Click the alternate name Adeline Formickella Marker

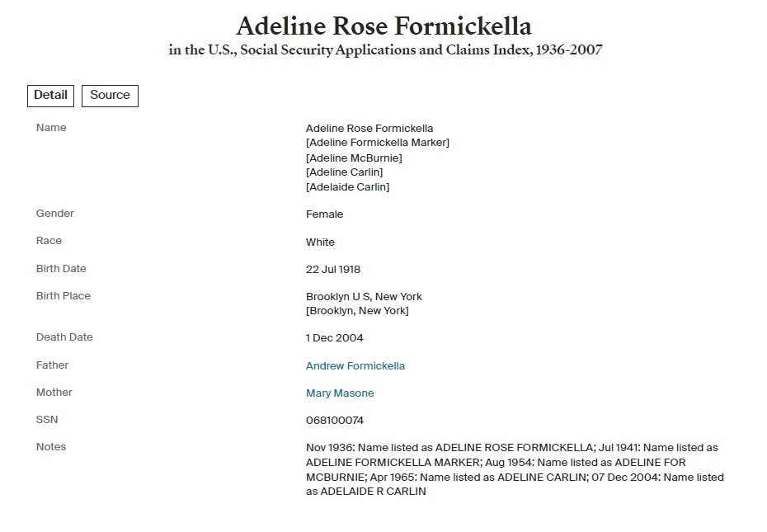coord(378,143)
